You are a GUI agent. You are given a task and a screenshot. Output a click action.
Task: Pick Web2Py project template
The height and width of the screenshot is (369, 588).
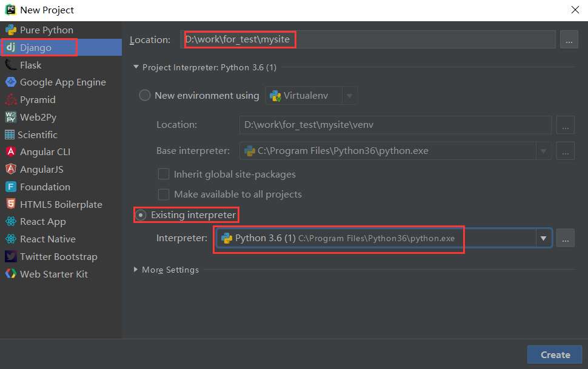(61, 117)
